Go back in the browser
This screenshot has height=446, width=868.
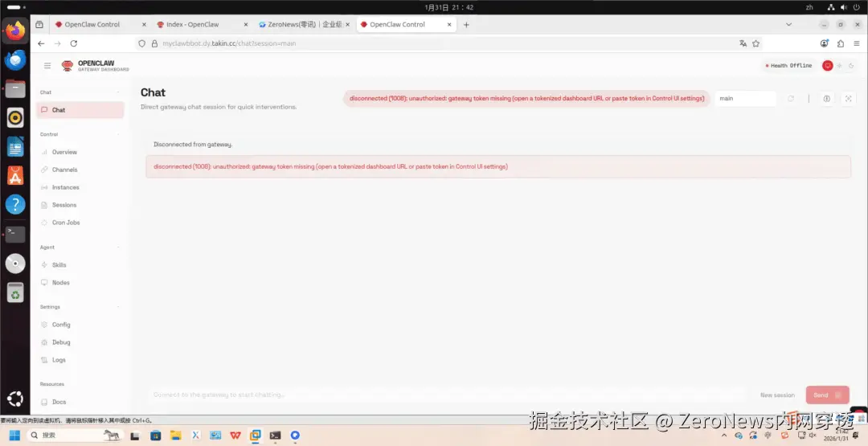pyautogui.click(x=41, y=43)
